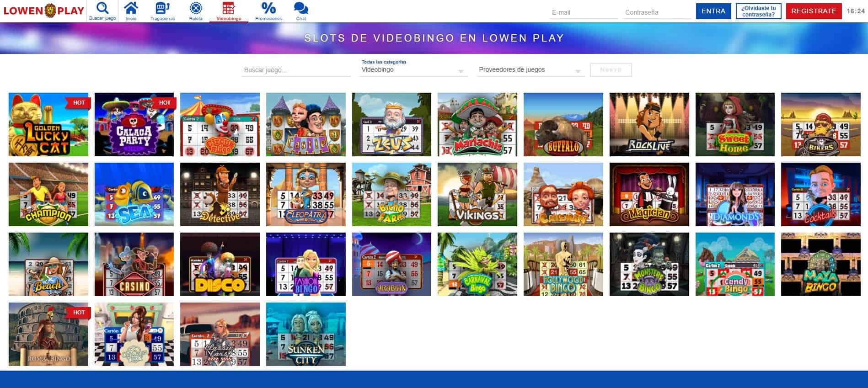Open the Chat bubbles icon
The width and height of the screenshot is (868, 388).
(x=301, y=8)
